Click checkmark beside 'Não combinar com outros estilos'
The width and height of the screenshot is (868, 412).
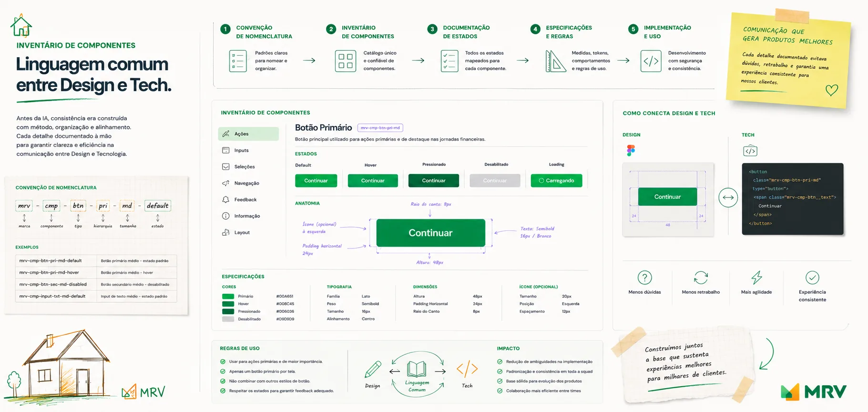click(x=223, y=381)
